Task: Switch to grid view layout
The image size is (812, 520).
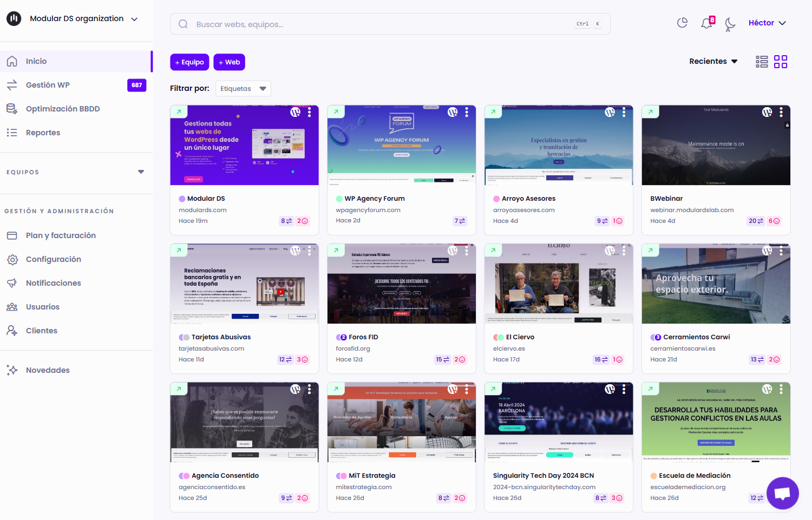Action: pyautogui.click(x=781, y=62)
